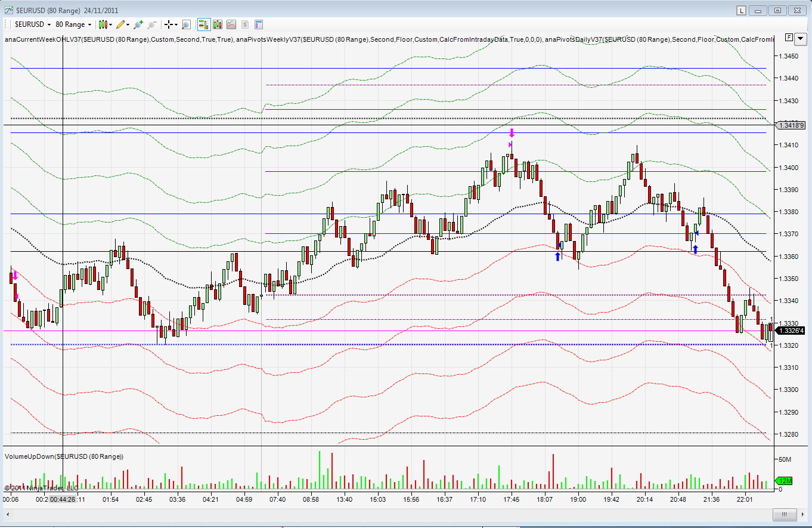
Task: Select the crosshair cursor icon
Action: pos(169,24)
